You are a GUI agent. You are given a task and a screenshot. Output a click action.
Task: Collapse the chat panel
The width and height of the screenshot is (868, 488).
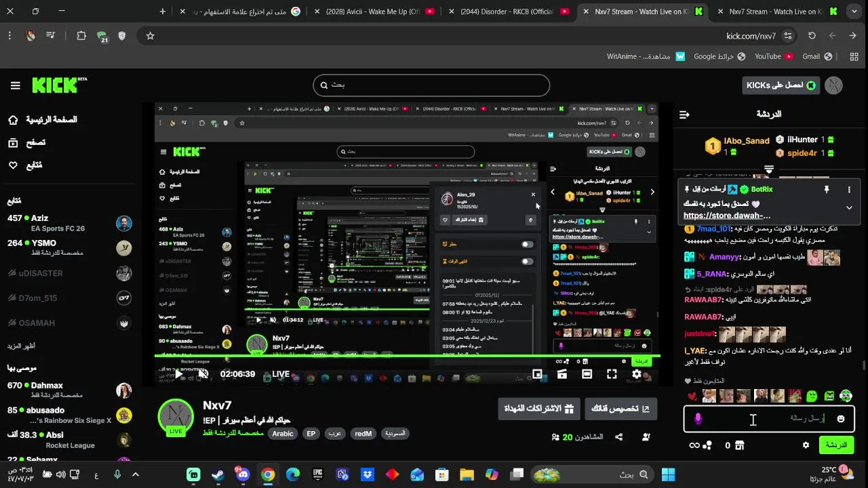click(684, 115)
